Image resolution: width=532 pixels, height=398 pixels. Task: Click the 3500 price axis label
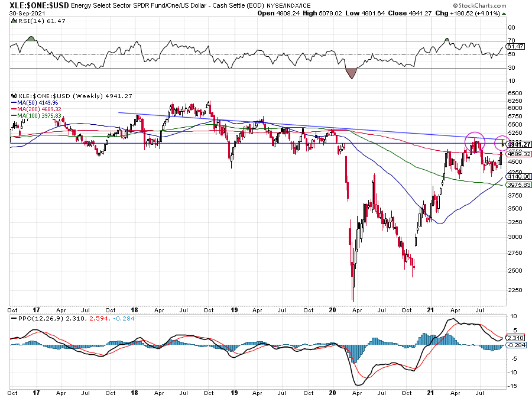click(x=515, y=208)
